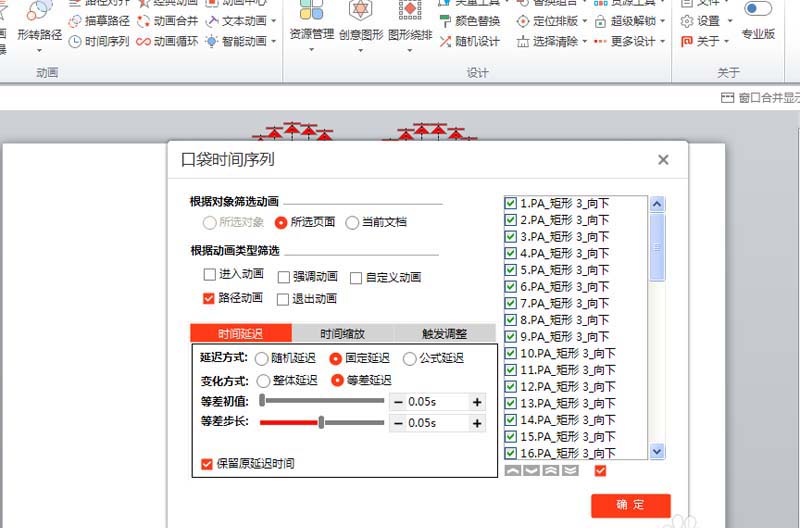Uncheck 8.PA_矩形 3_向下 in the list
This screenshot has width=800, height=528.
tap(510, 320)
